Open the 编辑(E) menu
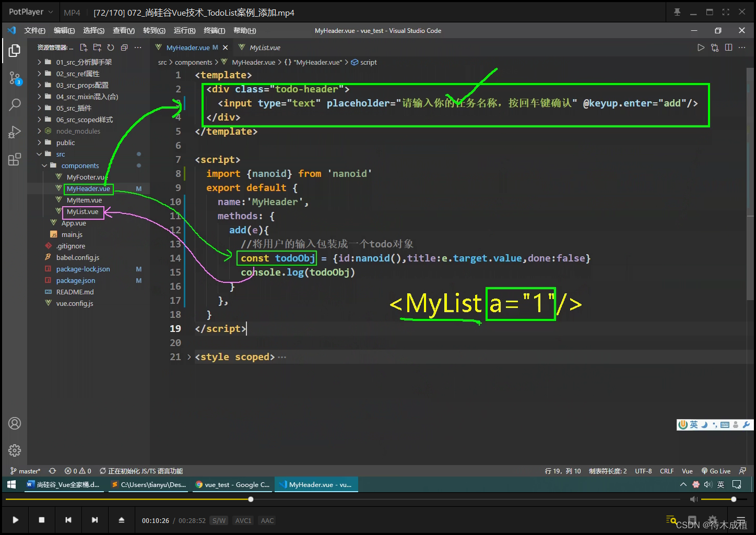Screen dimensions: 756x535 point(64,31)
